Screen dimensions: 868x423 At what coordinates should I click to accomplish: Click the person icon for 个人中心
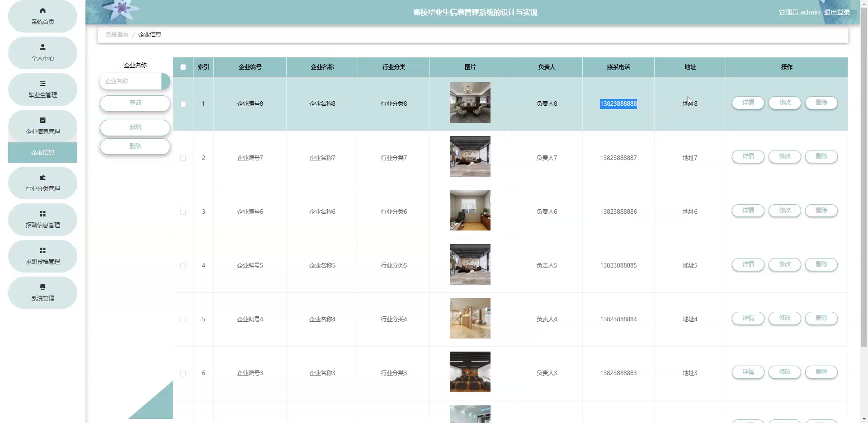(x=42, y=47)
